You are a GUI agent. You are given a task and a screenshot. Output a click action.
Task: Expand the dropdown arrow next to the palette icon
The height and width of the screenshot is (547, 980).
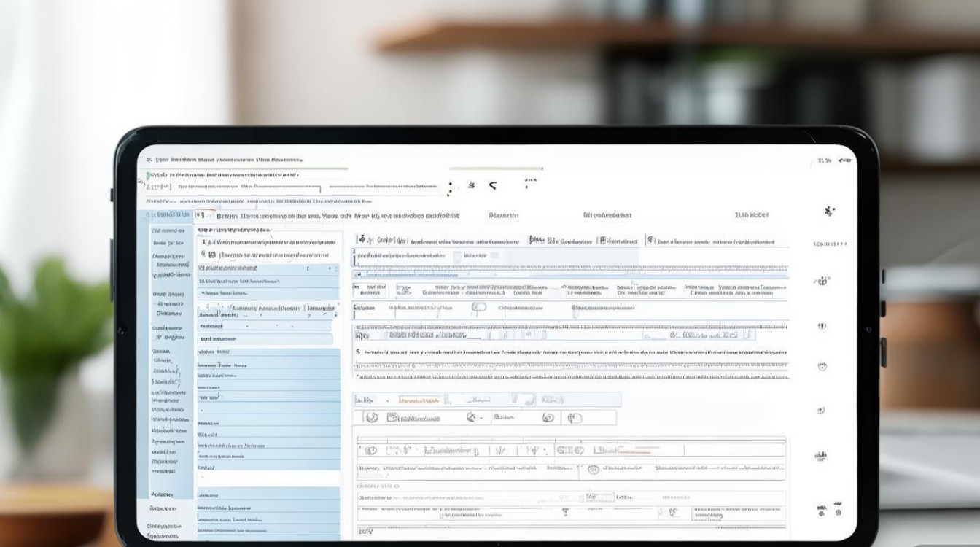click(481, 418)
